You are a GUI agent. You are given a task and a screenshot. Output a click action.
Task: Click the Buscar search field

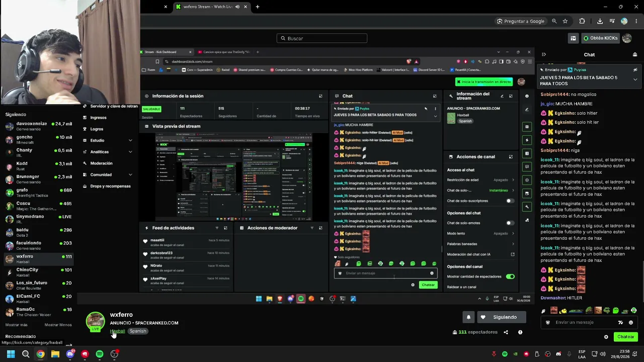322,38
